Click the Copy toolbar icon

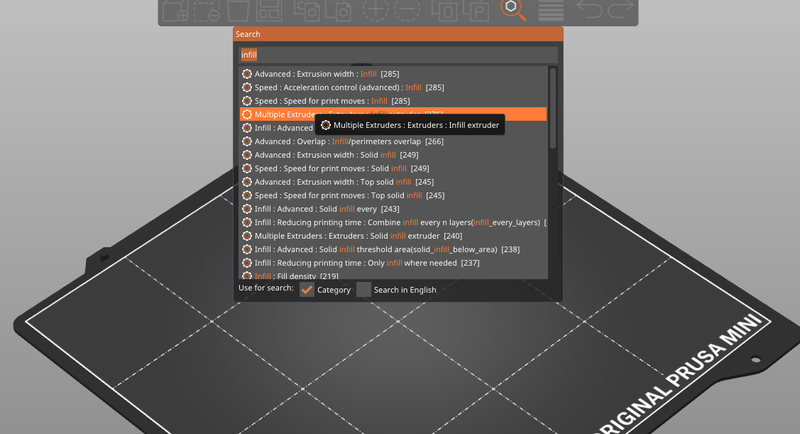(307, 12)
